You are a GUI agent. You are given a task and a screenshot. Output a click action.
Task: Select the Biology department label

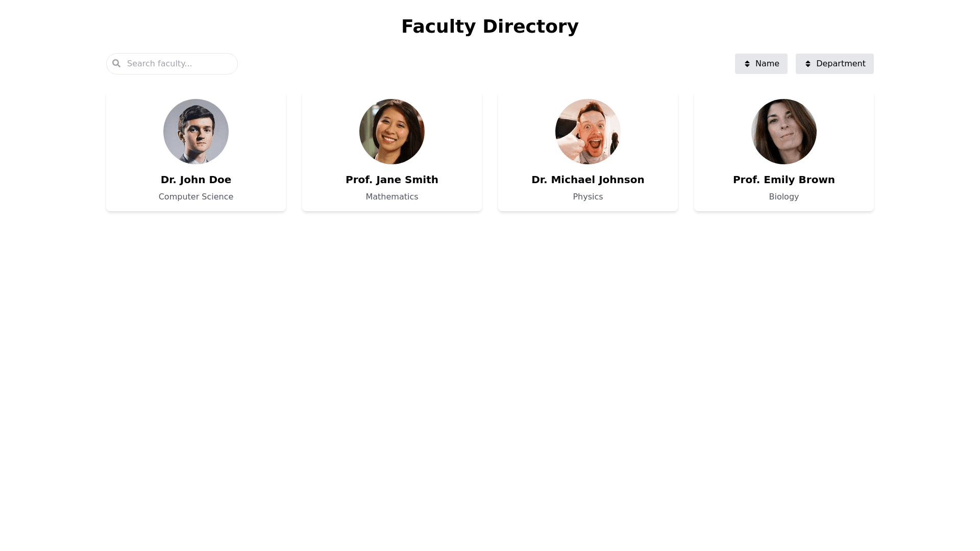point(784,197)
